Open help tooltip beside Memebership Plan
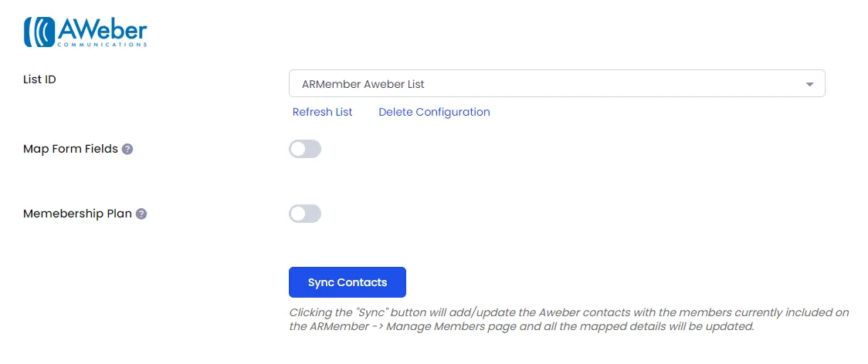 [x=141, y=214]
